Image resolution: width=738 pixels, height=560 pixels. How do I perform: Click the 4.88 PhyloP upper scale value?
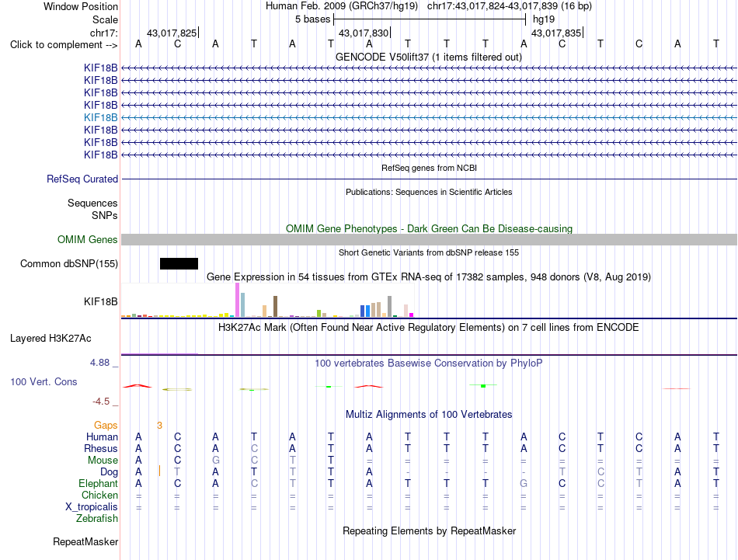[99, 363]
